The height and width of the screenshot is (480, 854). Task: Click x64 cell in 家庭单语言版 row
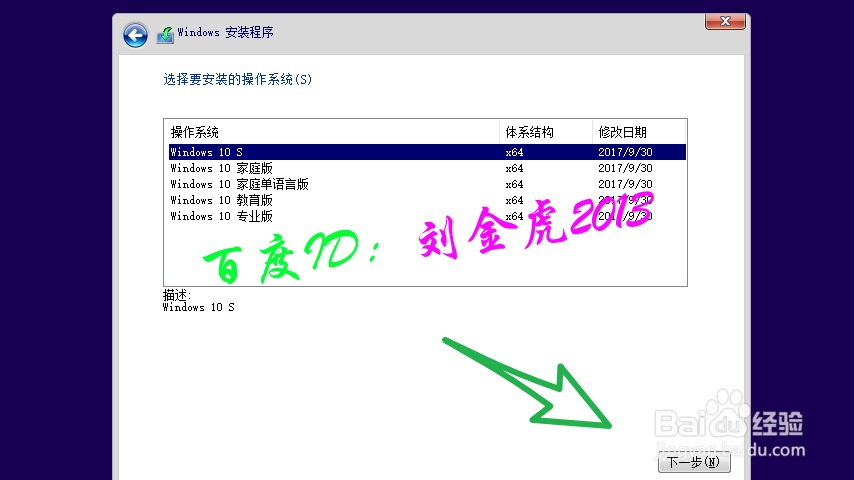(x=514, y=184)
